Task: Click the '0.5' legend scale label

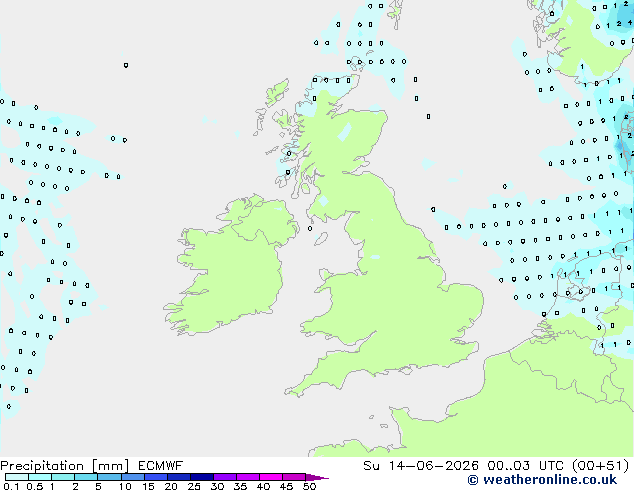Action: pyautogui.click(x=35, y=486)
